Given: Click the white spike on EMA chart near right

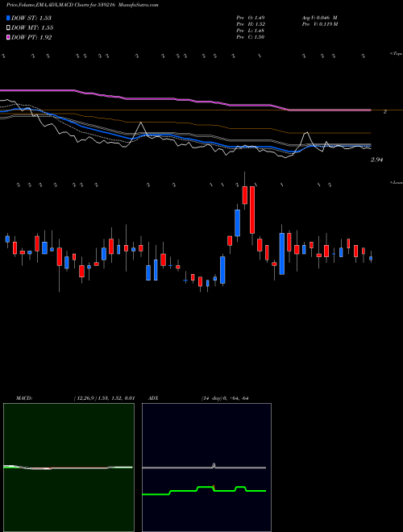Looking at the screenshot, I should point(306,139).
